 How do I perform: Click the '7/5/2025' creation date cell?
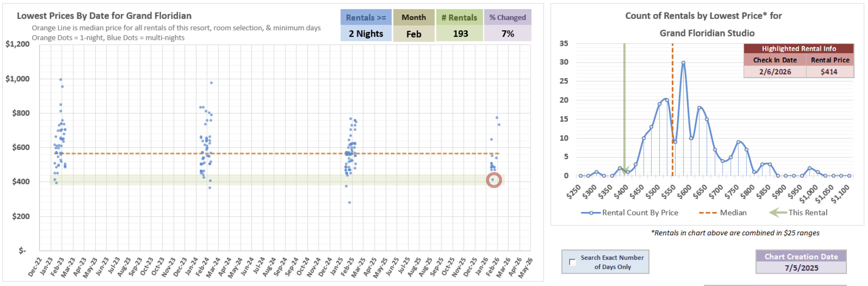801,268
